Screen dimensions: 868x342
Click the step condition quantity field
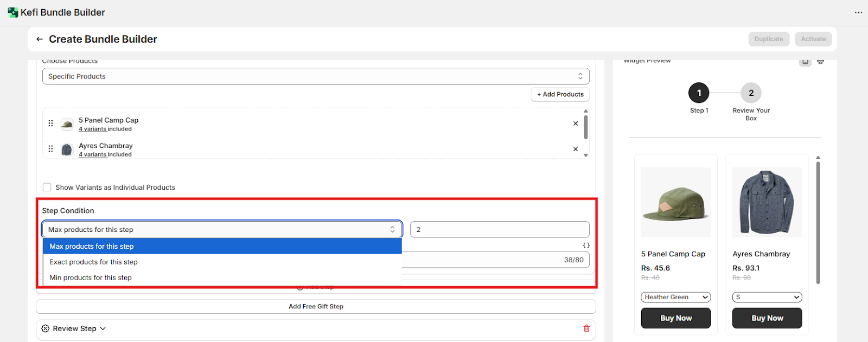pos(499,230)
